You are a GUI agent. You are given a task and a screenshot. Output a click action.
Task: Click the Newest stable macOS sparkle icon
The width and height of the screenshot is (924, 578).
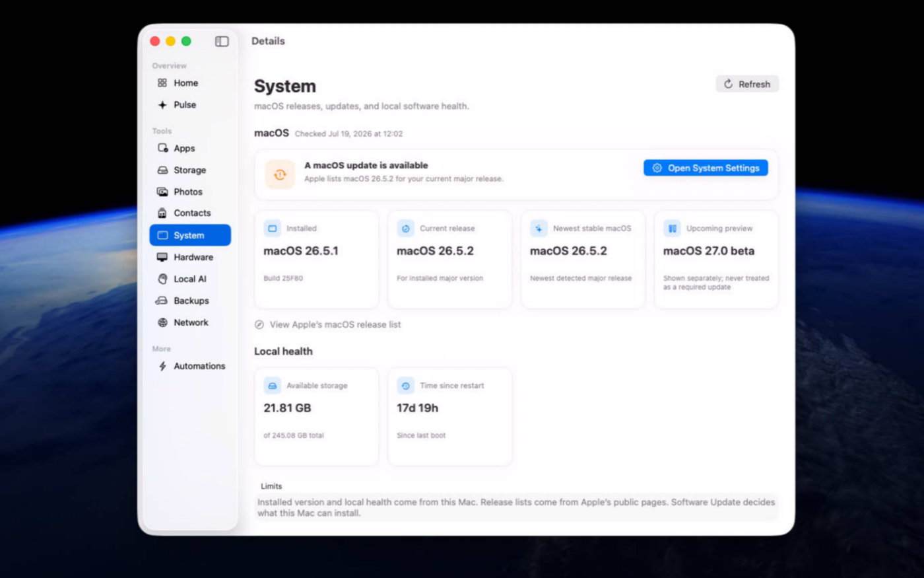(x=539, y=229)
